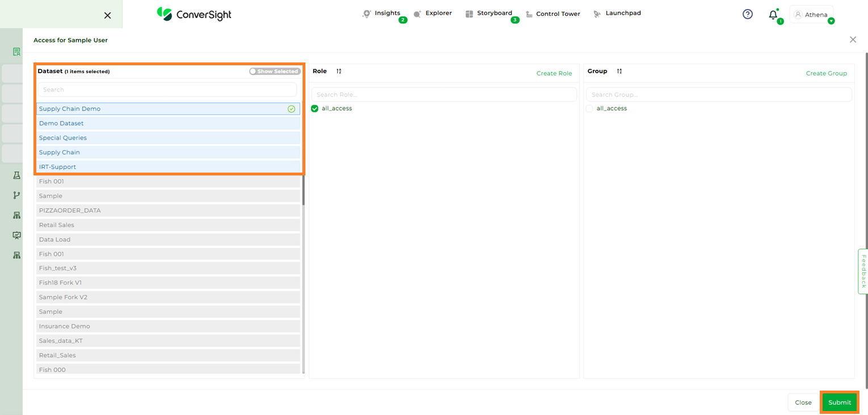Close the Access for Sample User dialog
Image resolution: width=868 pixels, height=415 pixels.
point(853,40)
